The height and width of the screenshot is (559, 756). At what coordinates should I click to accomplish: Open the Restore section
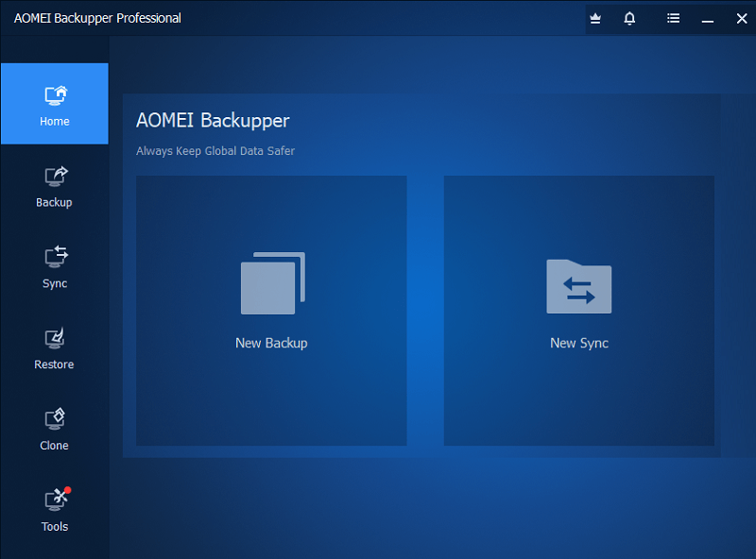coord(55,348)
